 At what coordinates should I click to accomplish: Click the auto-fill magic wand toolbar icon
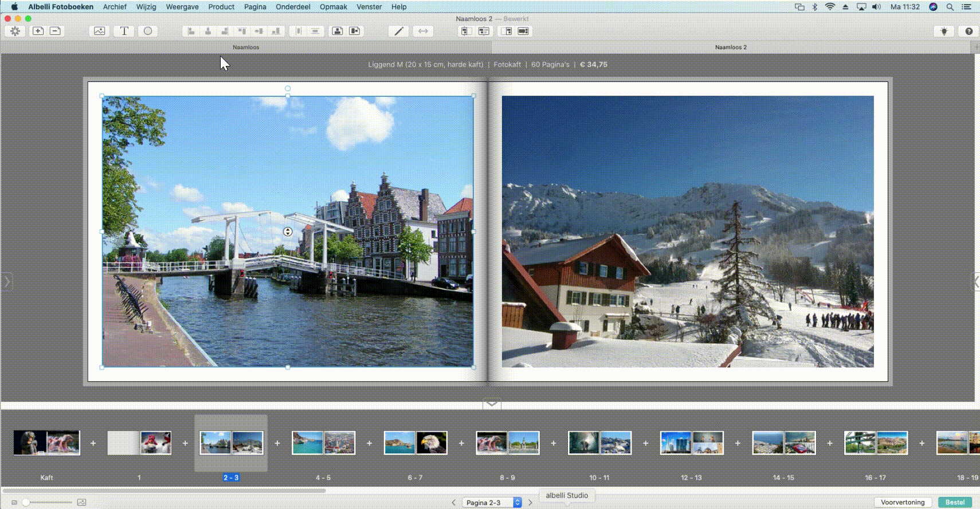[15, 31]
